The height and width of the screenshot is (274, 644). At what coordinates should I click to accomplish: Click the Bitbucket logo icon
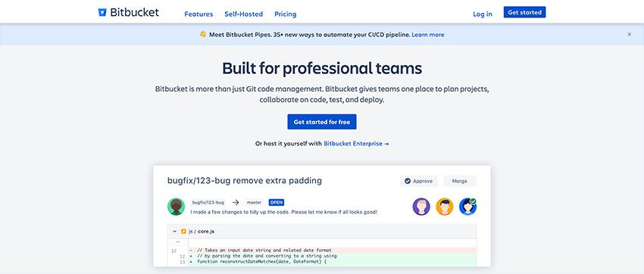[102, 12]
